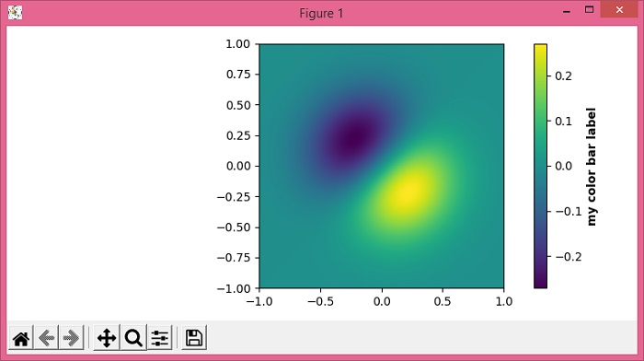This screenshot has width=644, height=361.
Task: Click the 0.0 tick on the colorbar
Action: (563, 166)
